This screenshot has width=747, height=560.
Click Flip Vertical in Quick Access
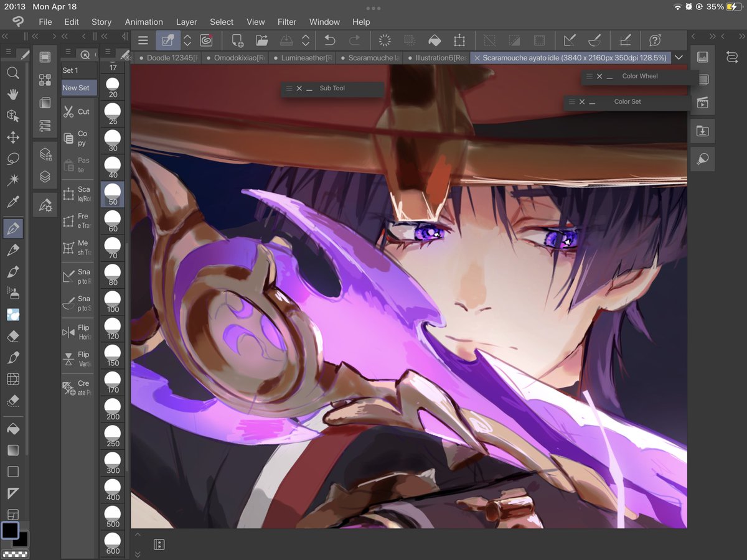pyautogui.click(x=77, y=359)
